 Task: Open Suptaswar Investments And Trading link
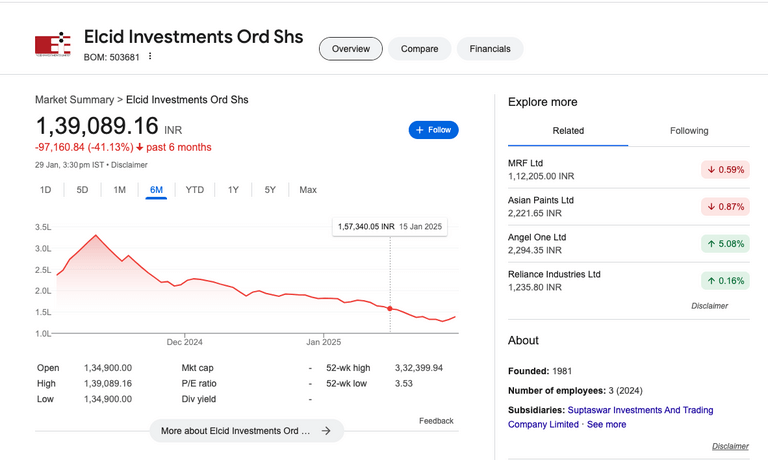click(x=639, y=410)
